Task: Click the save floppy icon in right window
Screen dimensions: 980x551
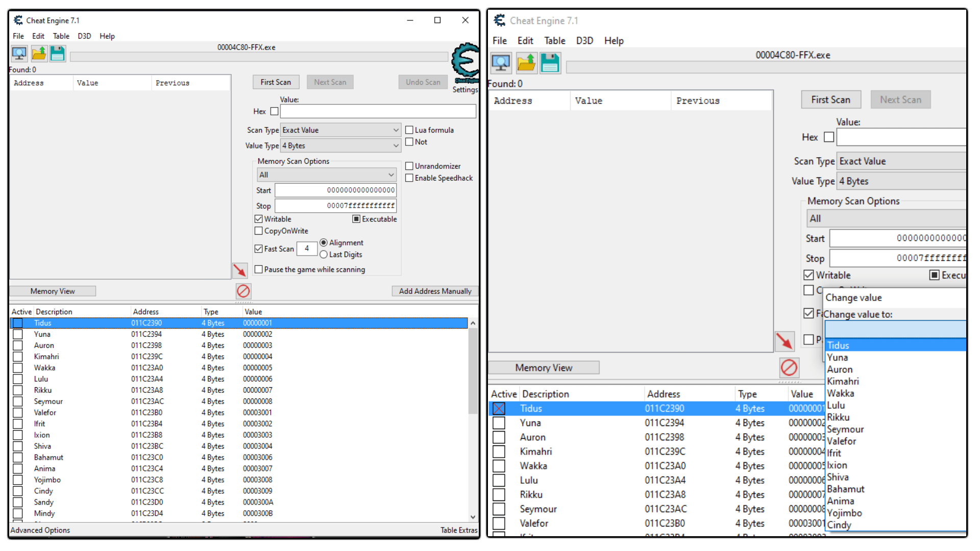Action: [550, 63]
